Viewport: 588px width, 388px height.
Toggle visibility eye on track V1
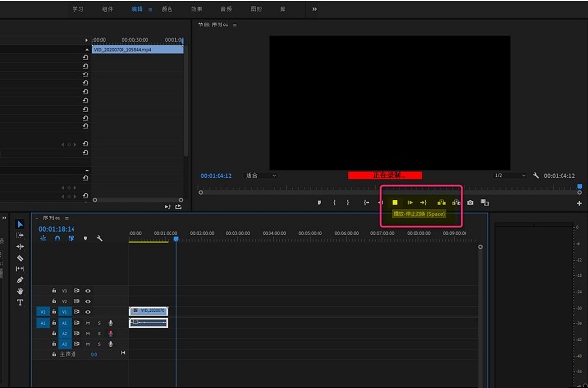tap(88, 312)
